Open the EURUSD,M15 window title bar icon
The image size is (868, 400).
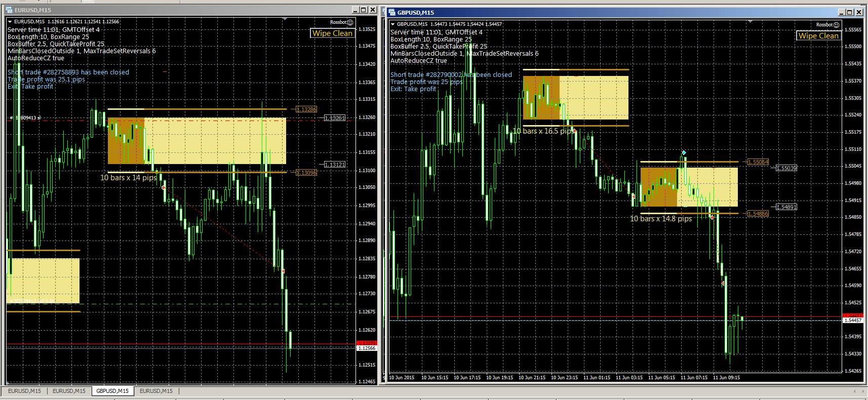[9, 10]
